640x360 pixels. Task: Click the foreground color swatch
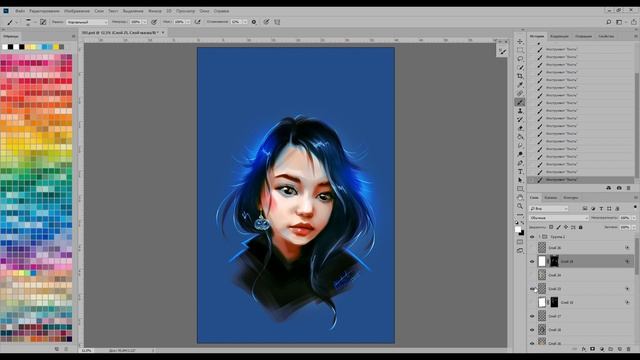[518, 229]
